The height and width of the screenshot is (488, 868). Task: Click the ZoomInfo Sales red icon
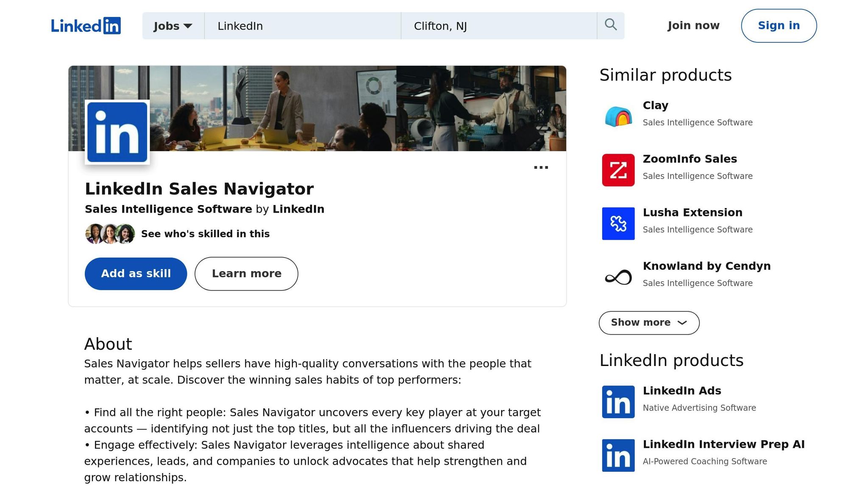point(618,170)
